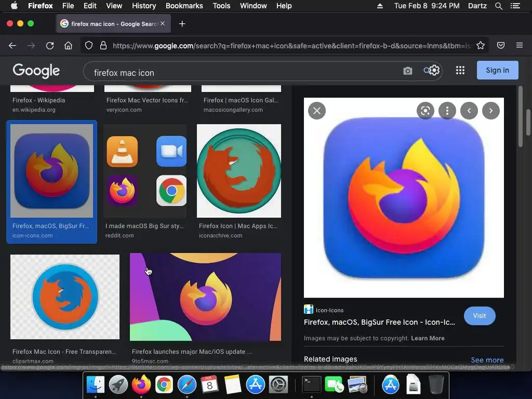The image size is (532, 399).
Task: Open Google quick settings gear
Action: click(434, 70)
